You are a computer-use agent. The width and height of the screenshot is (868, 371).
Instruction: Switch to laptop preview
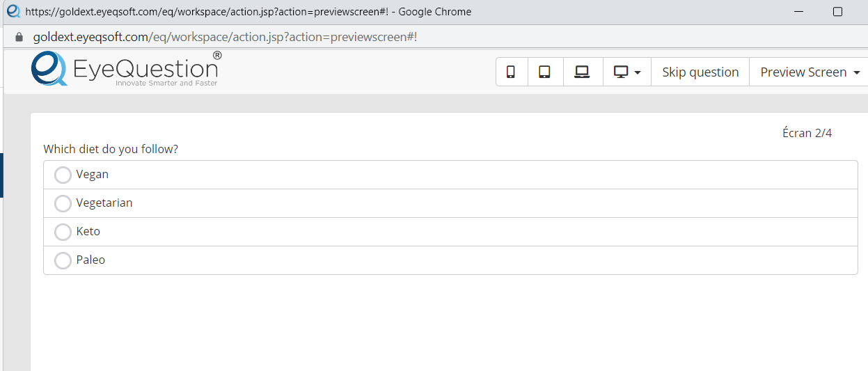(582, 72)
